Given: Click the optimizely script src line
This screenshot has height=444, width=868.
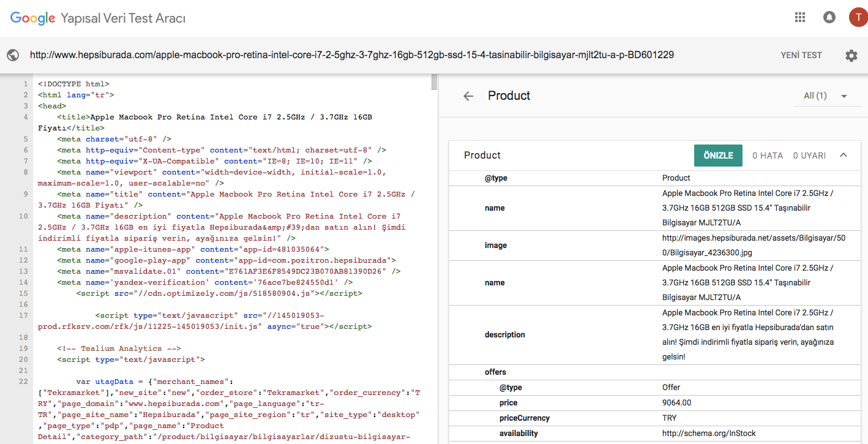Looking at the screenshot, I should tap(219, 293).
